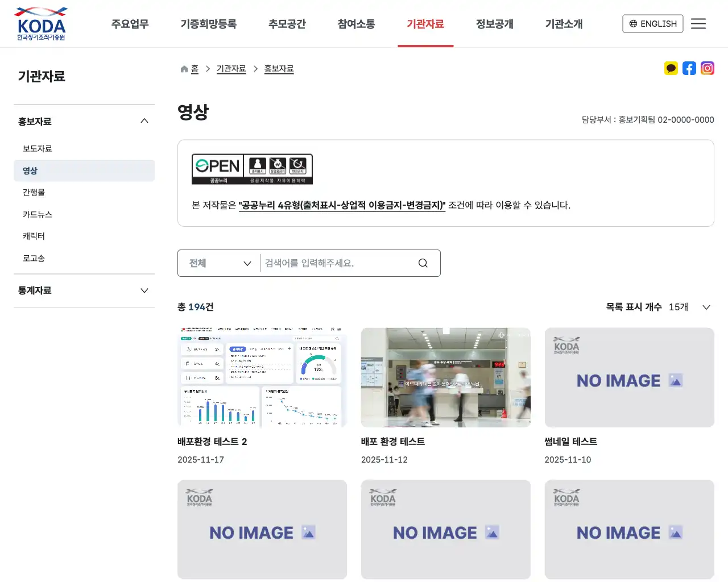
Task: Open the Instagram icon
Action: click(708, 68)
